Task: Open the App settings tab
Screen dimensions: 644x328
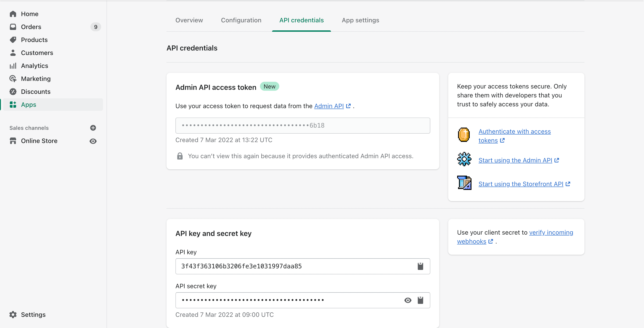Action: (x=360, y=20)
